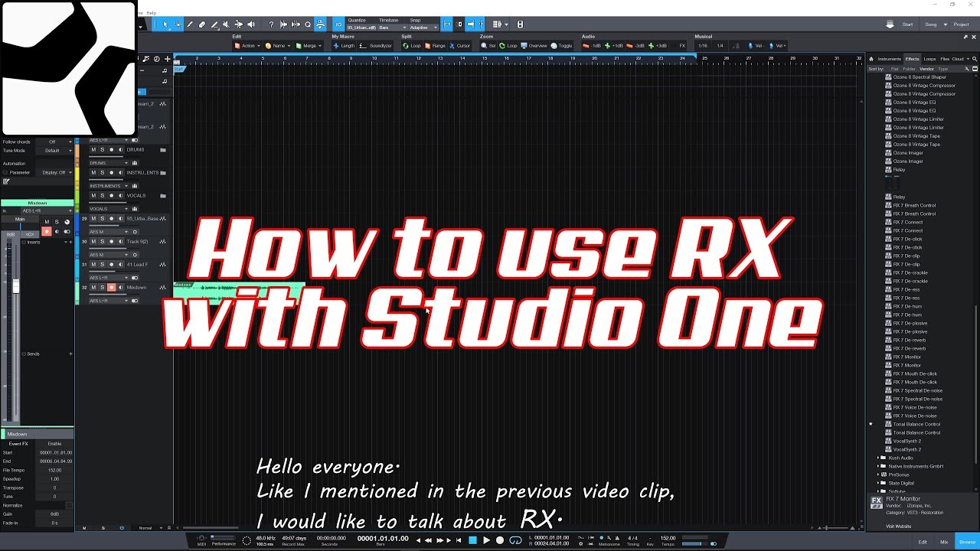Open VOCALS folder track icon
980x551 pixels.
pos(163,196)
